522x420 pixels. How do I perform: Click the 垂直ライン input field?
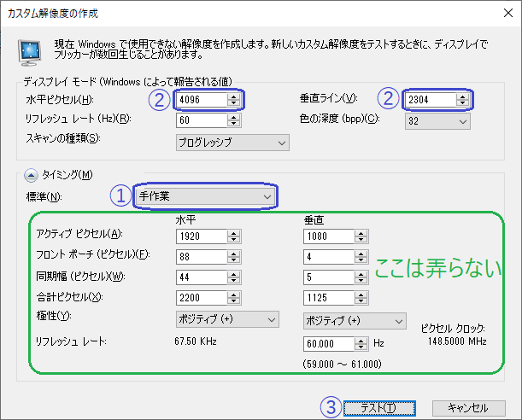(x=430, y=100)
